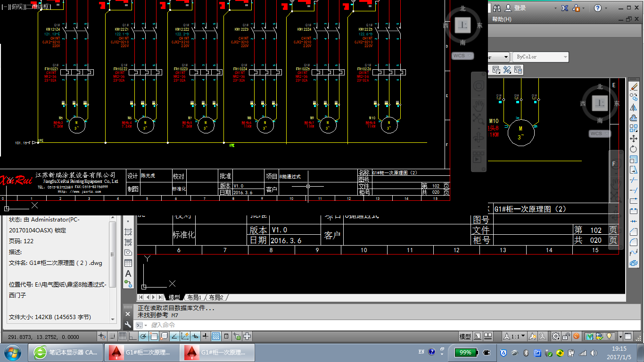Expand the WCS coordinate system dropdown
This screenshot has height=362, width=644.
pos(459,56)
